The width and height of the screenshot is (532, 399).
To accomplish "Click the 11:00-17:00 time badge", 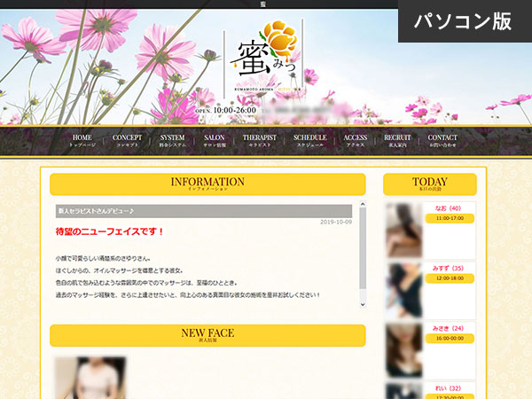I will point(450,218).
